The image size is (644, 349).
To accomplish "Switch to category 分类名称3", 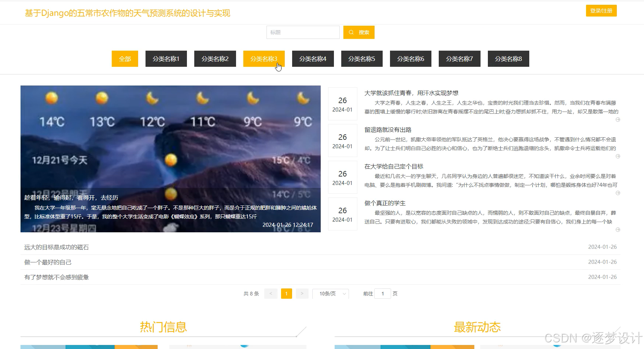I will 264,59.
